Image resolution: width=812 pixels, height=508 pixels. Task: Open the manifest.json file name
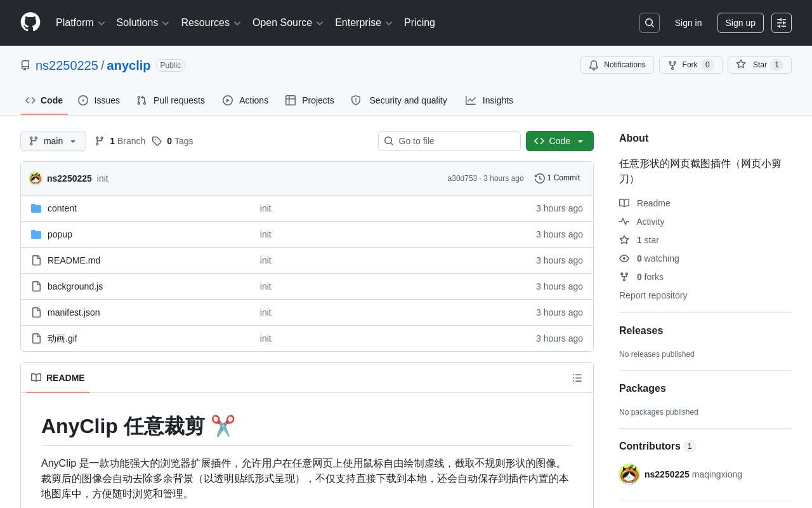74,312
